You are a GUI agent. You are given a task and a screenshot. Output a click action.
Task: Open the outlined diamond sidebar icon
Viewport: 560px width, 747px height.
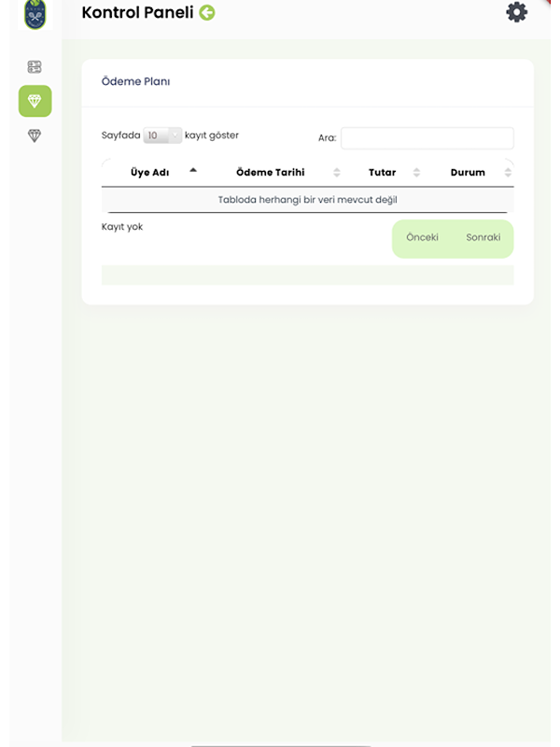[35, 135]
